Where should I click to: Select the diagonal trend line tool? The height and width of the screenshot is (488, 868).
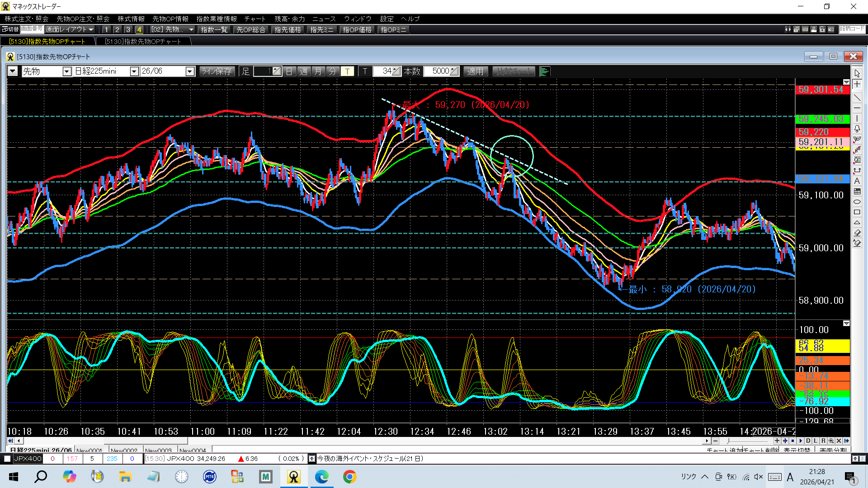857,97
